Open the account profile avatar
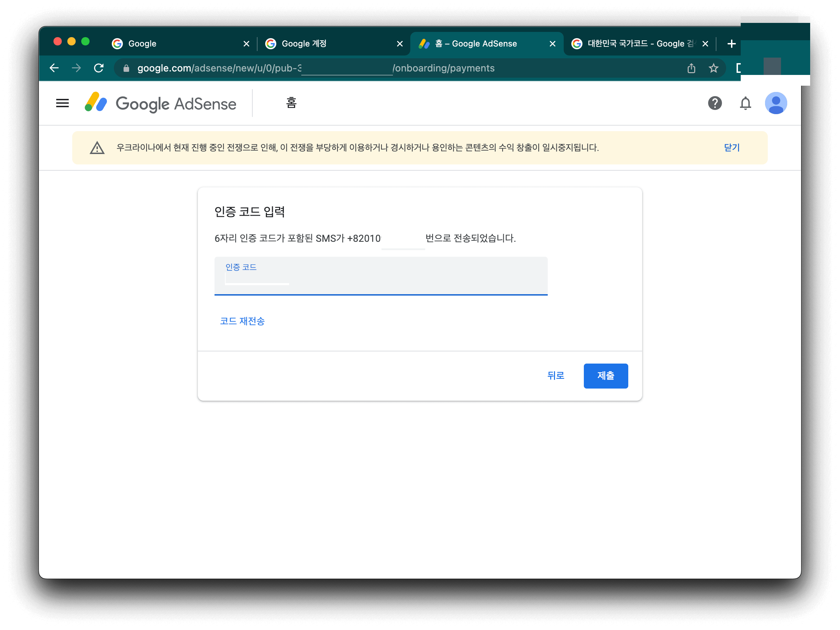The width and height of the screenshot is (840, 630). [776, 103]
